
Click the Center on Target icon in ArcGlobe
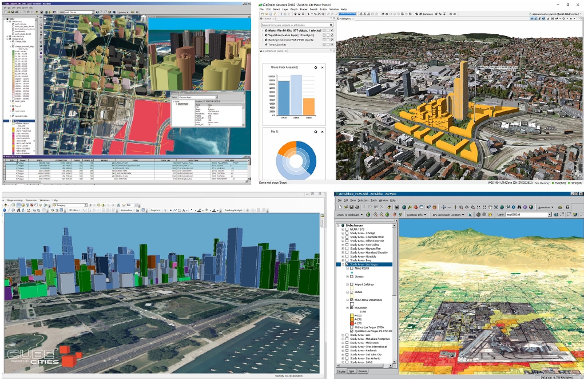pyautogui.click(x=467, y=207)
